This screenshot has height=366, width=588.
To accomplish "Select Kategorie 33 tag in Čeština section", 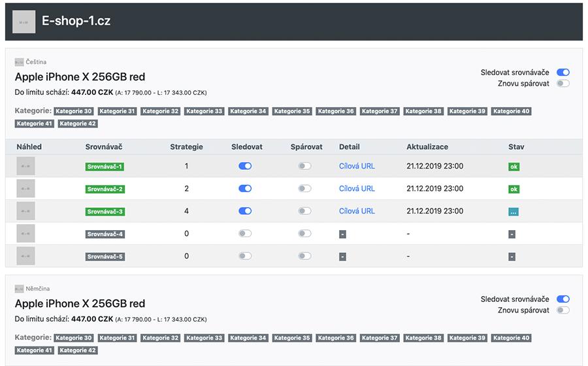I will coord(204,111).
